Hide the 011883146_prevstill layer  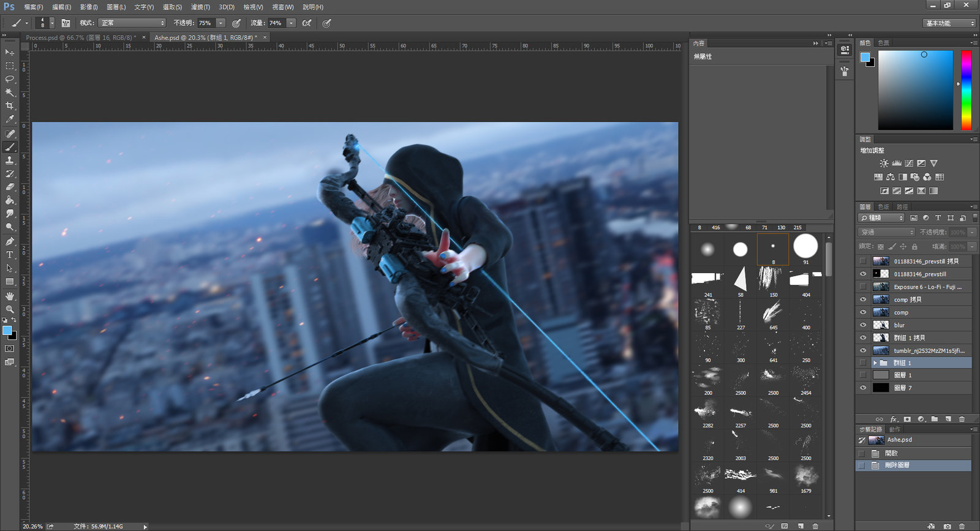coord(863,274)
